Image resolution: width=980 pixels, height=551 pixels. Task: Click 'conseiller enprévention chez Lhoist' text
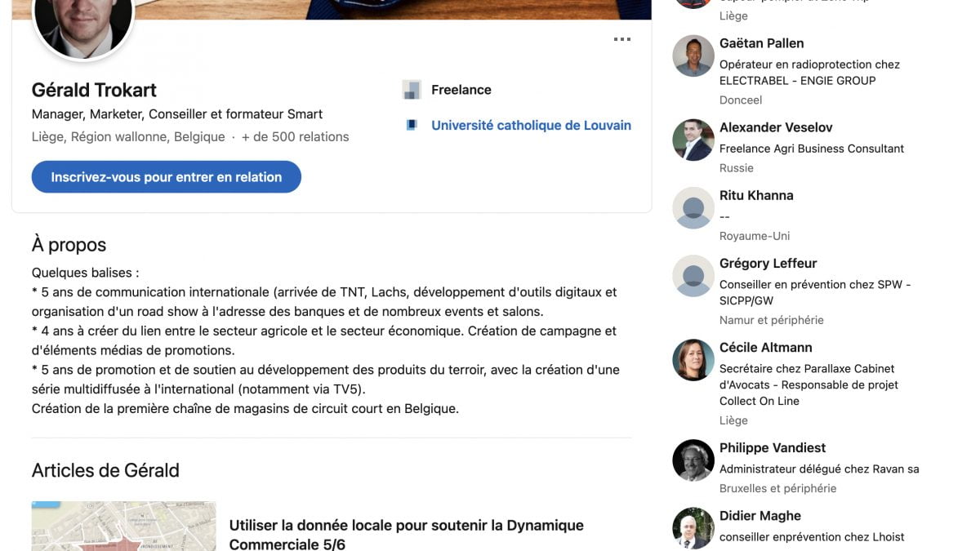point(812,537)
